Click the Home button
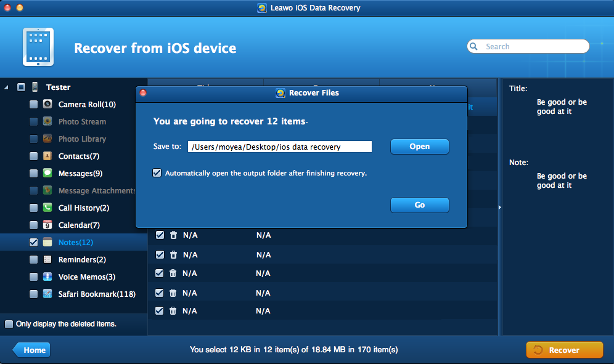This screenshot has width=614, height=364. tap(31, 350)
